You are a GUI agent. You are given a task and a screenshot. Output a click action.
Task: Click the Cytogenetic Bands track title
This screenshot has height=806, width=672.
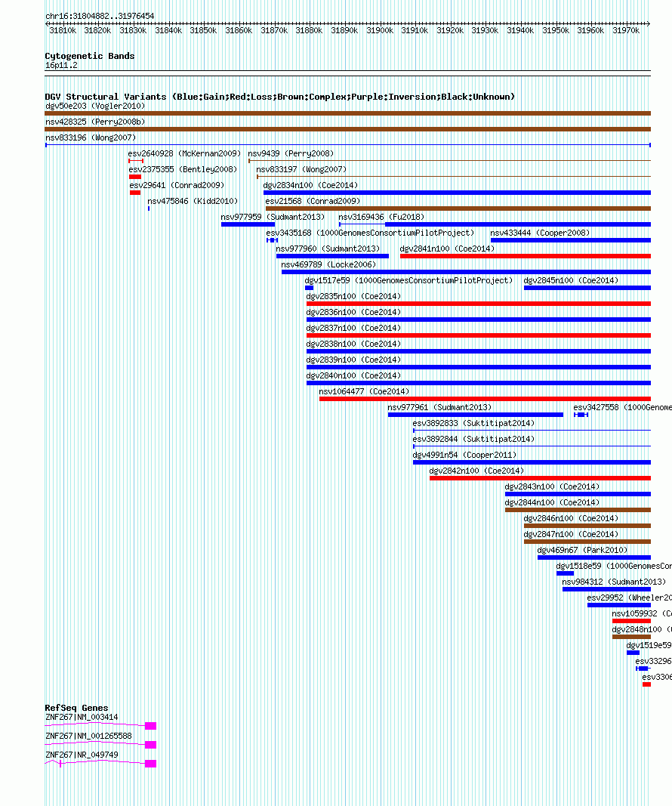pyautogui.click(x=89, y=56)
